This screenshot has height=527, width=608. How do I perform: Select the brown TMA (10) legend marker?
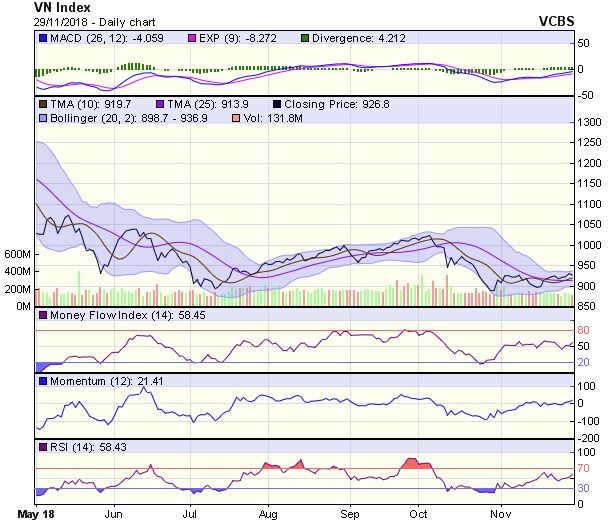[x=44, y=104]
